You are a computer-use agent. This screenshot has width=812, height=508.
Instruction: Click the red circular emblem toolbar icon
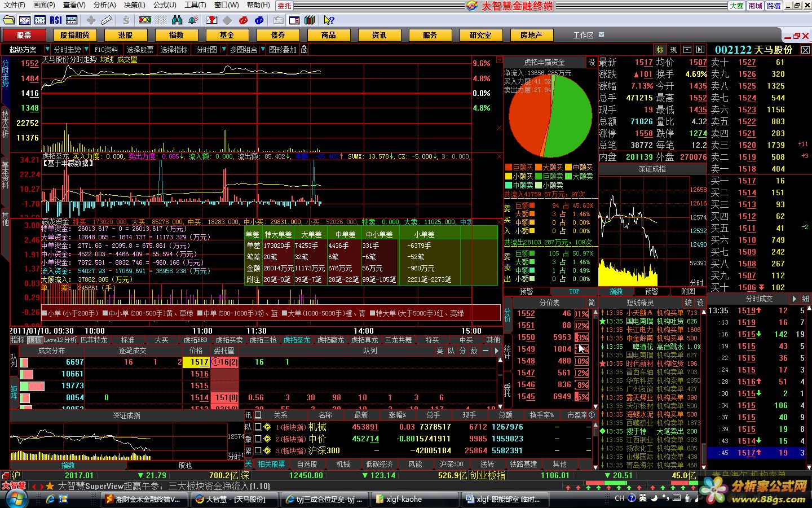[244, 20]
